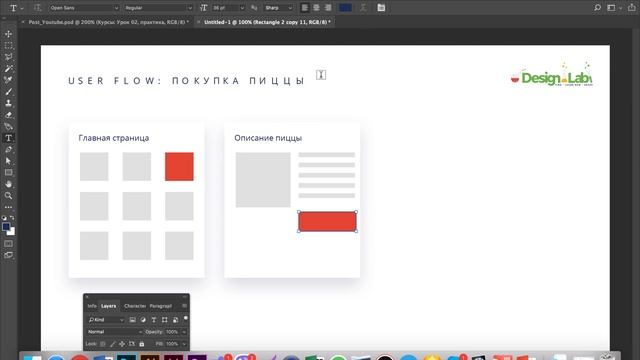
Task: Open the Opacity slider dropdown arrow
Action: tap(184, 332)
